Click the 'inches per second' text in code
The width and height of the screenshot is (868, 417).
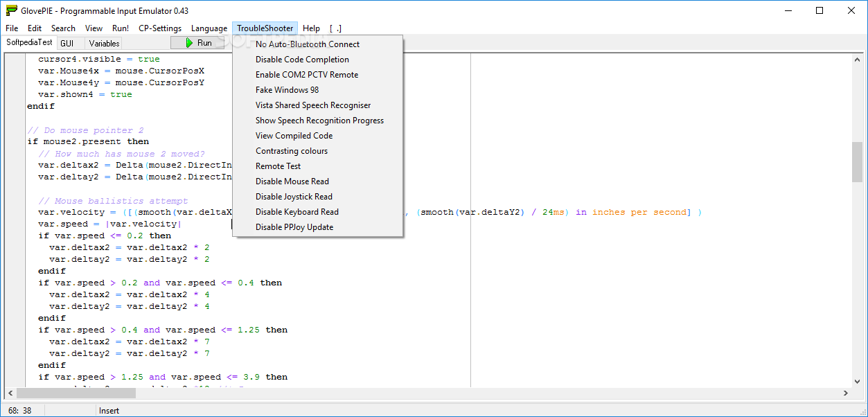(x=639, y=213)
